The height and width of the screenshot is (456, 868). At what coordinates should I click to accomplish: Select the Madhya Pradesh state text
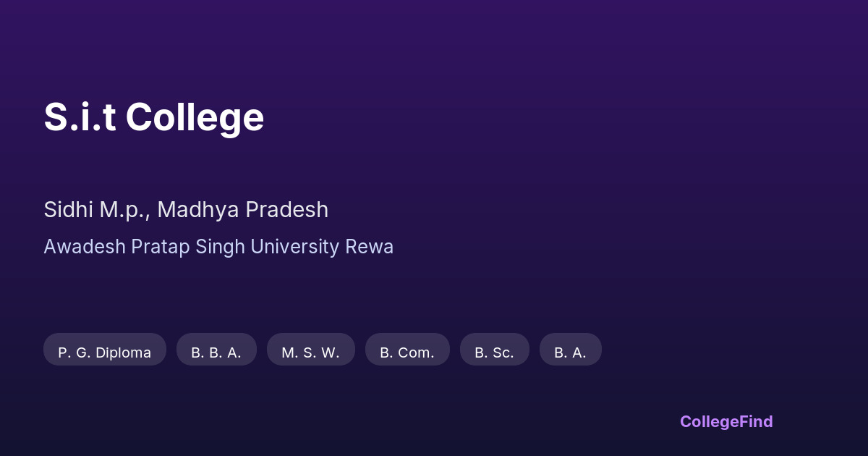click(243, 210)
